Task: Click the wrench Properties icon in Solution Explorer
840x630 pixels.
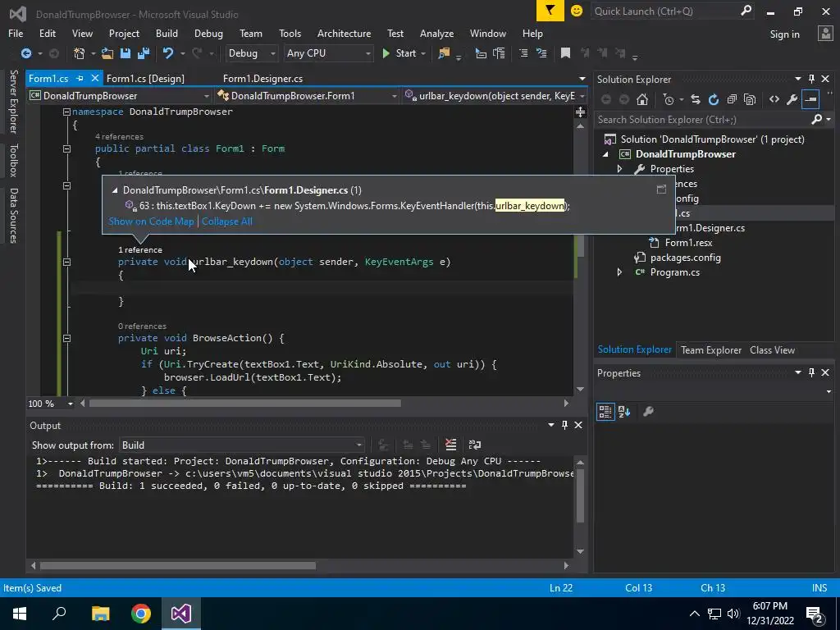Action: pyautogui.click(x=792, y=99)
